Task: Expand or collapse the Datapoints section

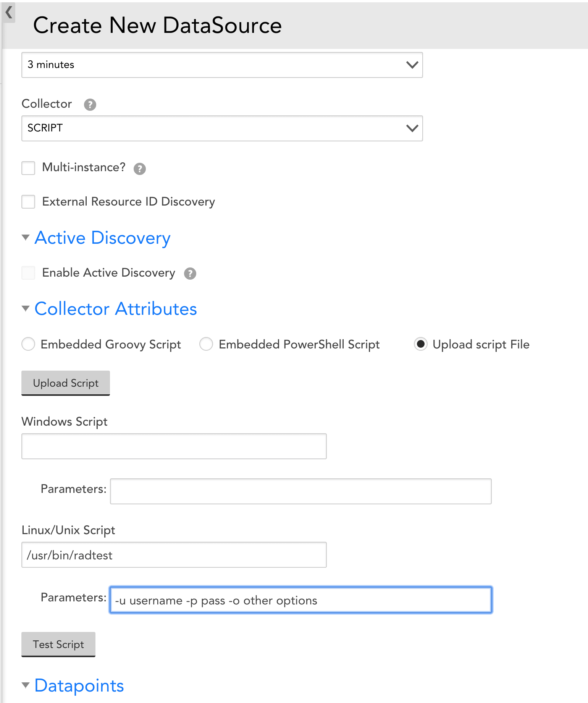Action: click(26, 685)
